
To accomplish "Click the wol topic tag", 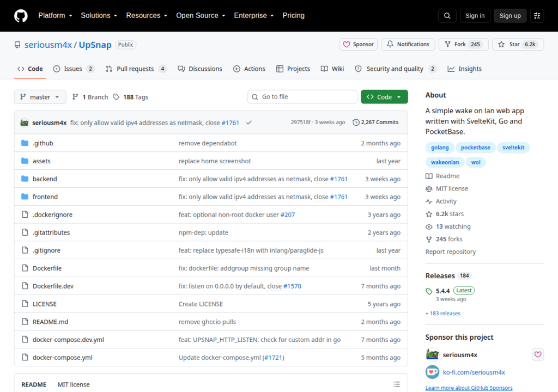I will pyautogui.click(x=476, y=162).
